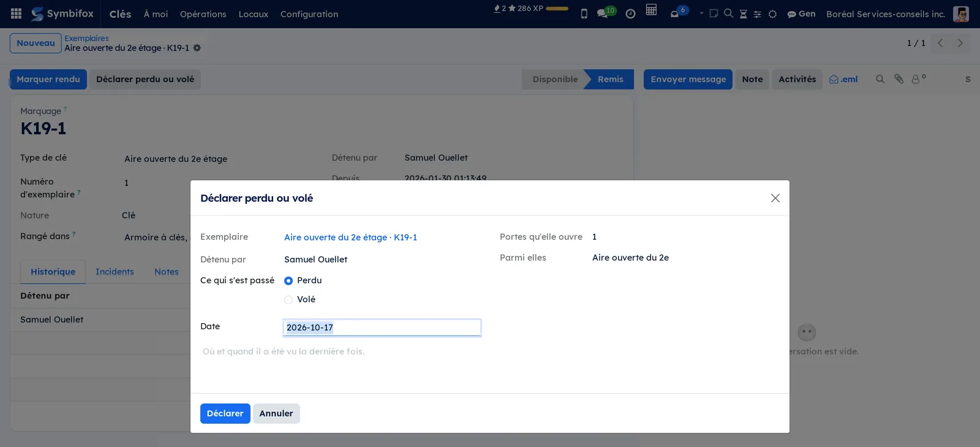Click the hourglass icon in navbar
980x447 pixels.
click(x=743, y=13)
